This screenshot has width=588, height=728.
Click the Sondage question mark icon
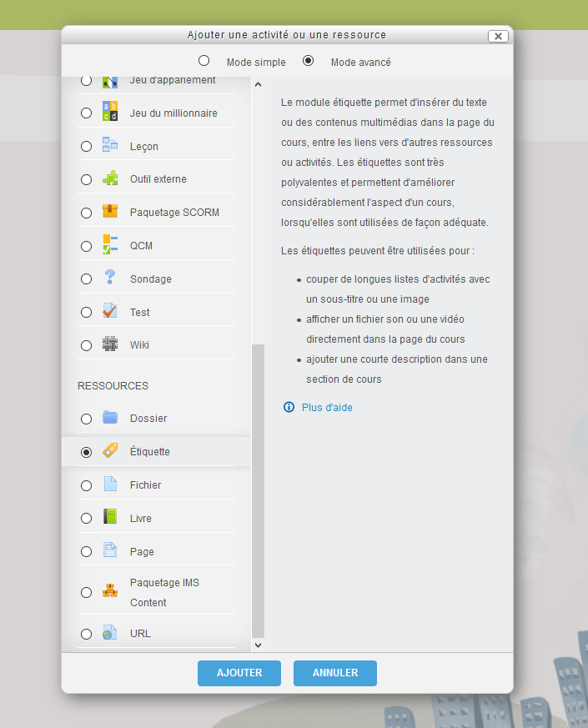pyautogui.click(x=110, y=279)
